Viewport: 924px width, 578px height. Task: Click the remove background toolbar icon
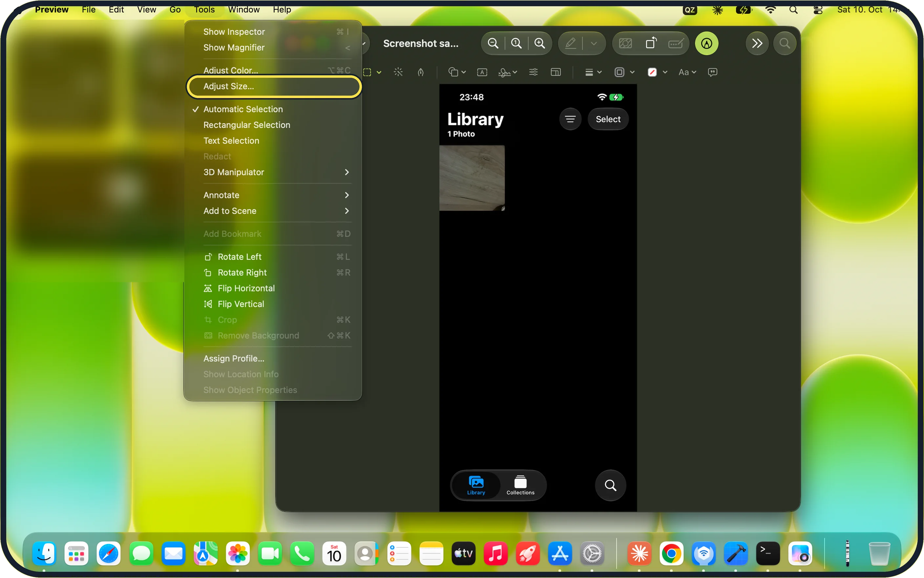point(625,43)
